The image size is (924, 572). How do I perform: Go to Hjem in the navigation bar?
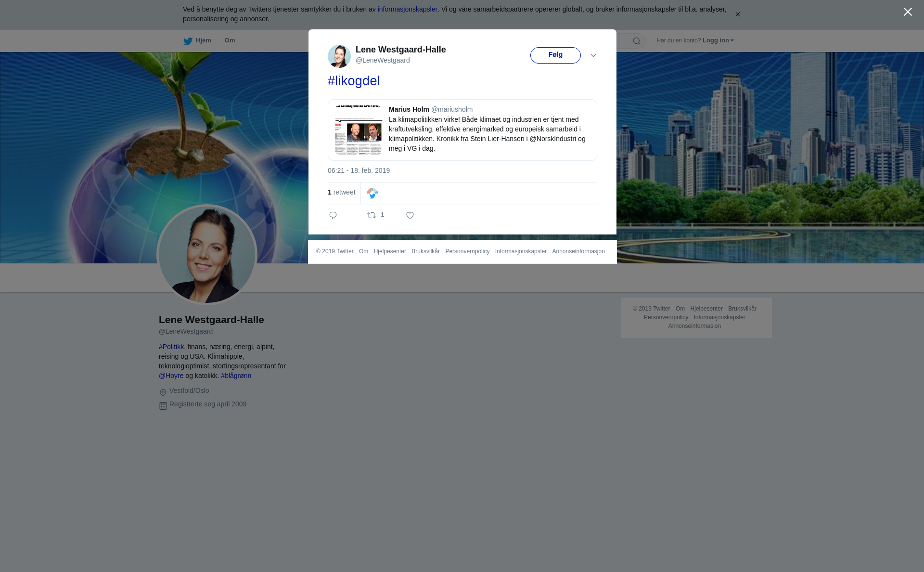[203, 40]
